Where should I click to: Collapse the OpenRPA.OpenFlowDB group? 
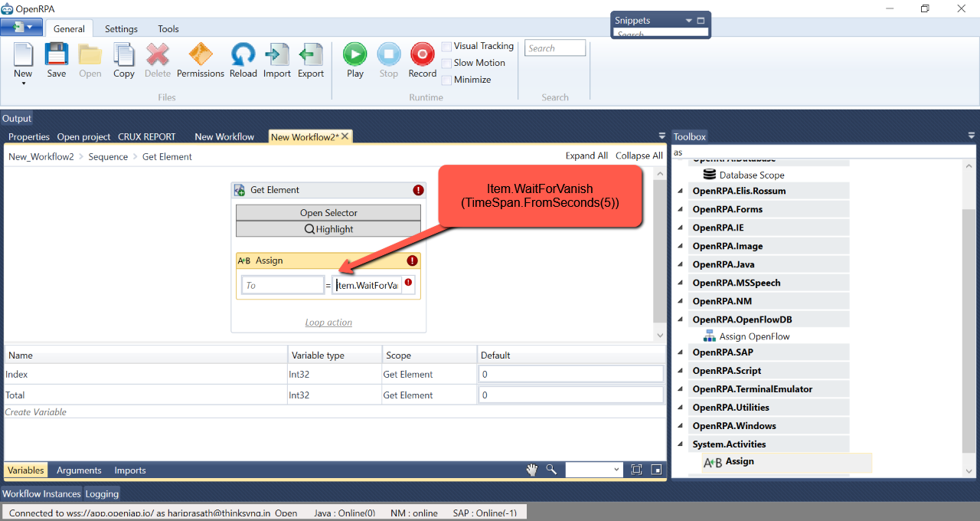click(x=680, y=319)
